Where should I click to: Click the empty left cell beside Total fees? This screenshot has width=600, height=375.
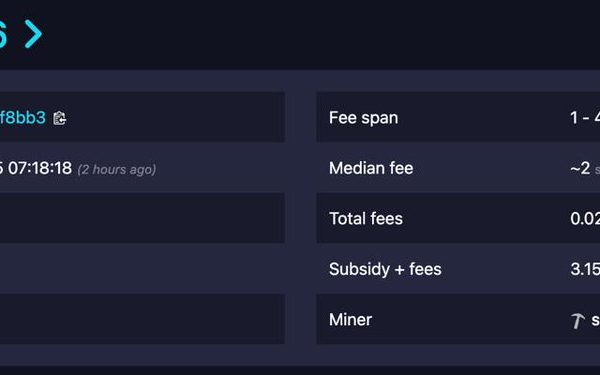pyautogui.click(x=142, y=218)
